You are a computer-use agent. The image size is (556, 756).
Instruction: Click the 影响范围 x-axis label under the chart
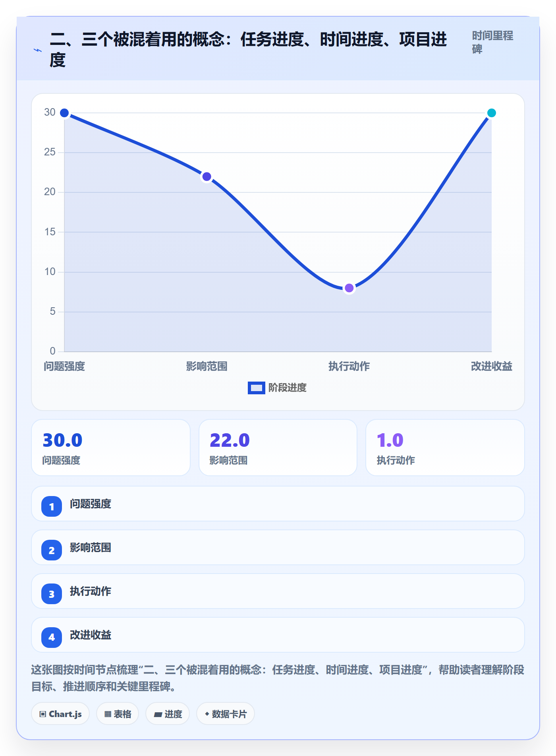point(207,366)
